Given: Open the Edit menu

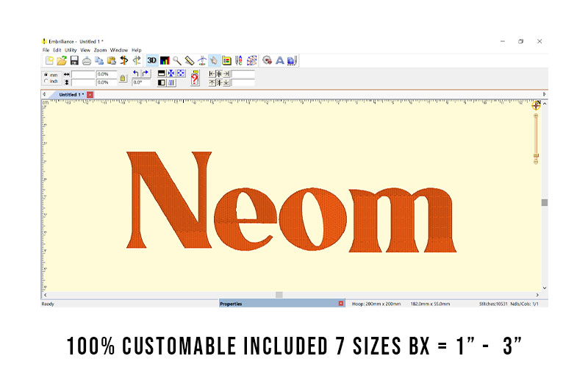Looking at the screenshot, I should [x=57, y=50].
